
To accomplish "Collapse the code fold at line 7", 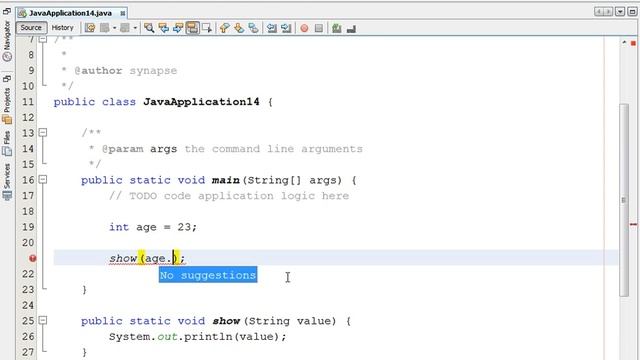I will point(42,39).
